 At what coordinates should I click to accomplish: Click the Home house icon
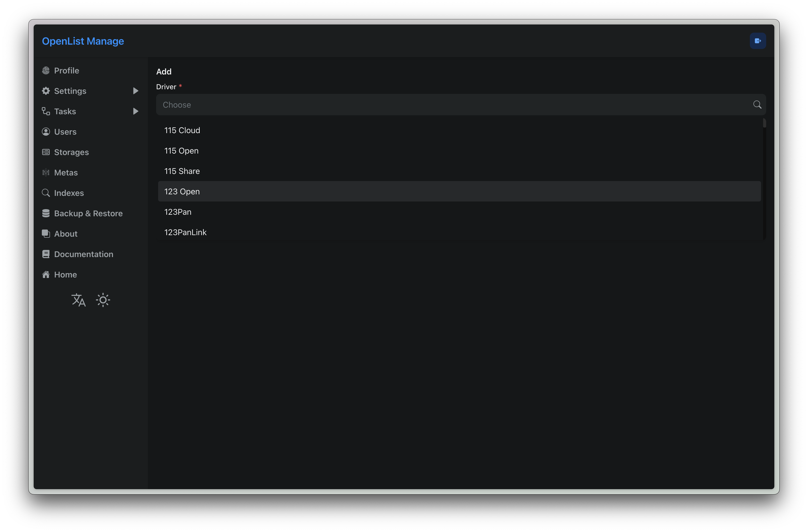46,275
